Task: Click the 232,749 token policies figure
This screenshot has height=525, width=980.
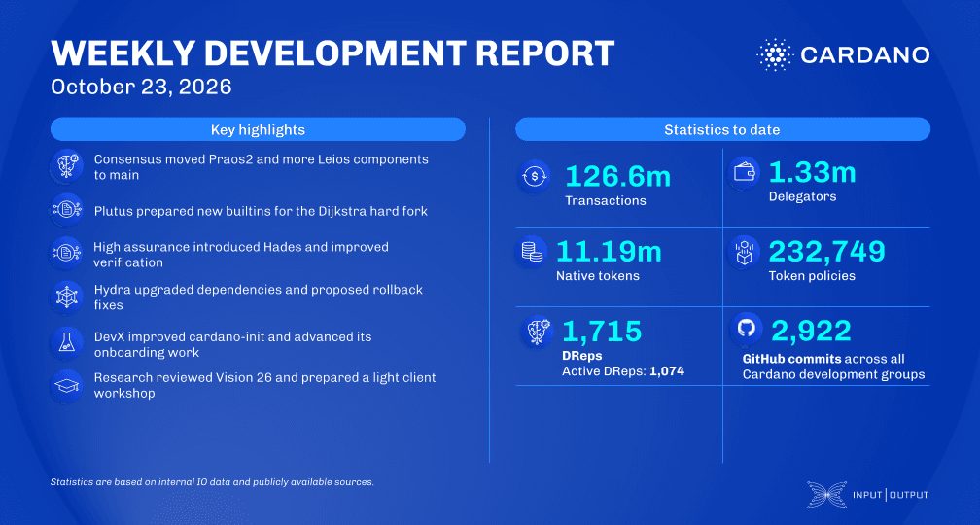Action: click(x=827, y=251)
